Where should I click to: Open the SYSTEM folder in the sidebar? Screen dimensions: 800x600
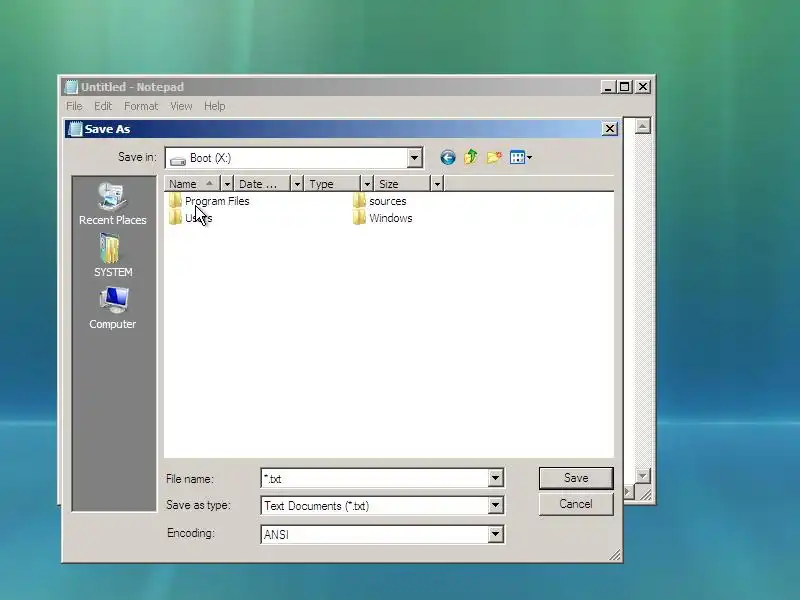(x=113, y=256)
